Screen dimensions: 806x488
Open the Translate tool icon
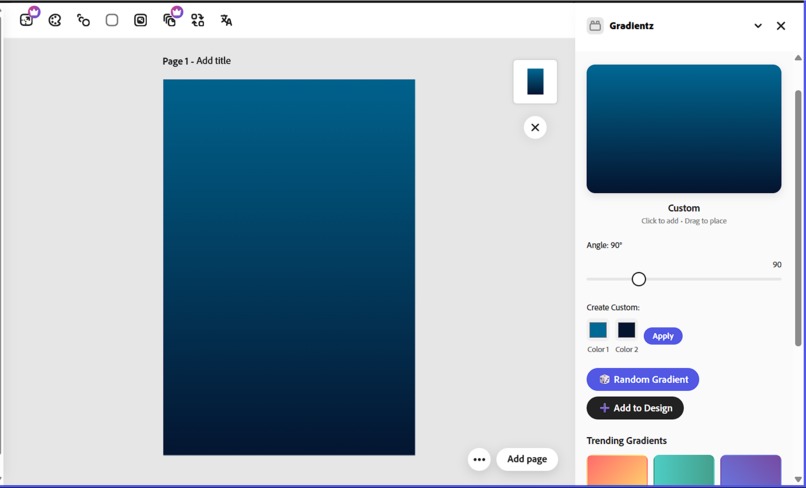click(x=226, y=20)
